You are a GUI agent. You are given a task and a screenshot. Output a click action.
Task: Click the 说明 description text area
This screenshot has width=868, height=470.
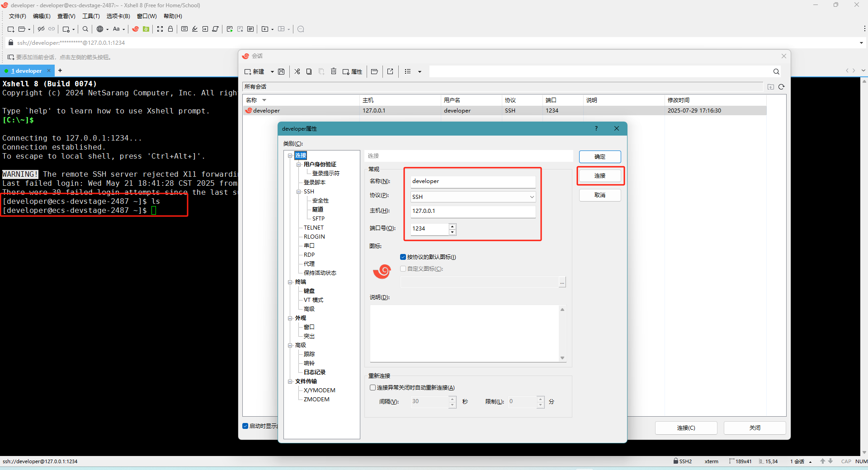point(464,334)
